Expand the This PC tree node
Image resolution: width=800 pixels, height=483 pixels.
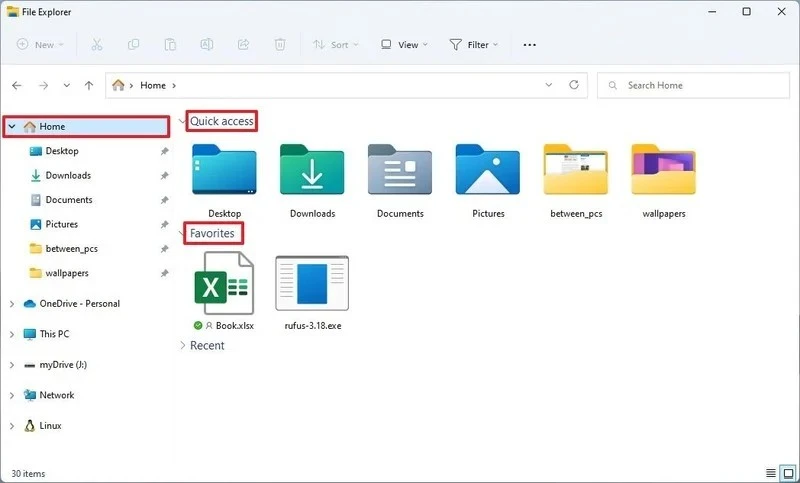coord(12,334)
